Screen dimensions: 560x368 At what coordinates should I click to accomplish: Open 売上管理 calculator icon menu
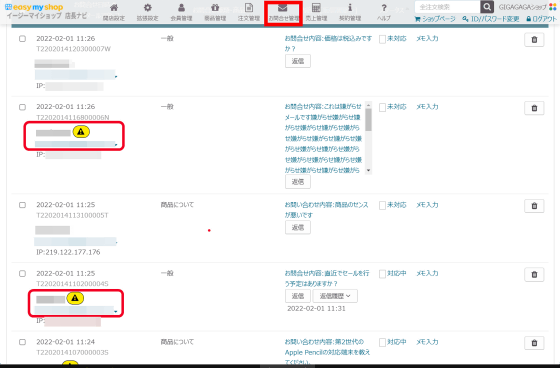pyautogui.click(x=316, y=12)
